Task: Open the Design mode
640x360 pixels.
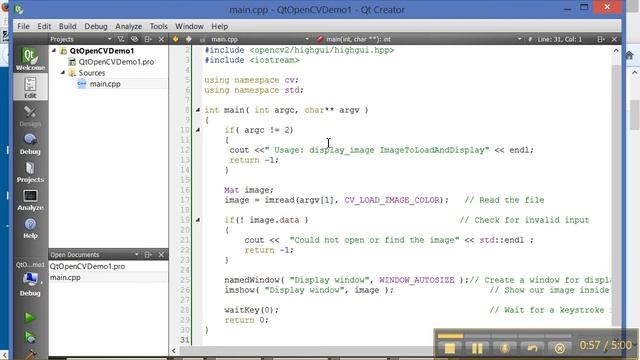Action: click(30, 116)
